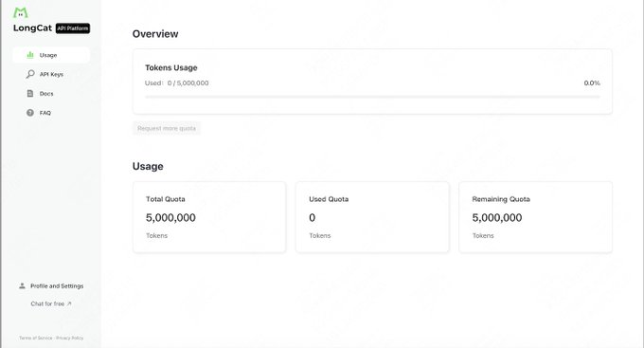Click the Docs document icon

[x=30, y=93]
